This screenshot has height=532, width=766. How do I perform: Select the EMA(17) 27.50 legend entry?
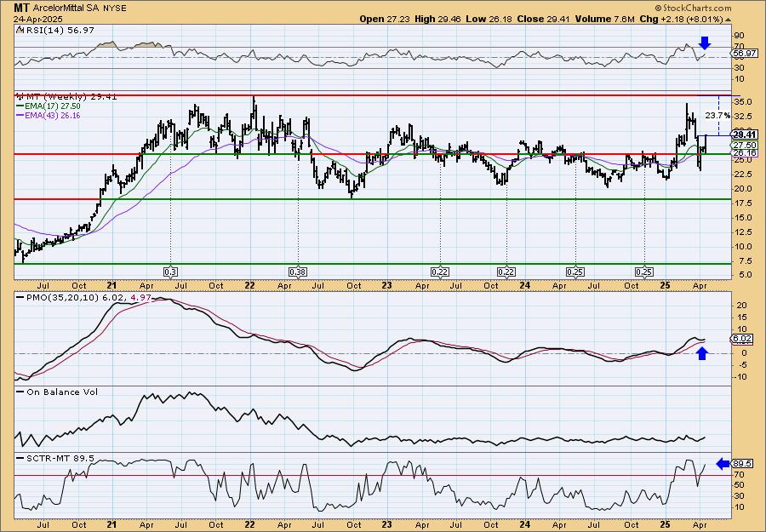pyautogui.click(x=49, y=106)
